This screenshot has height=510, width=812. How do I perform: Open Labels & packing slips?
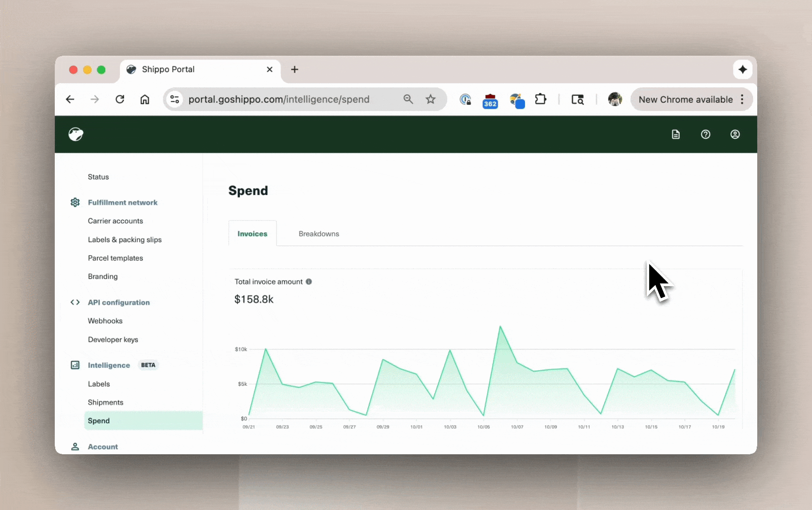[125, 240]
